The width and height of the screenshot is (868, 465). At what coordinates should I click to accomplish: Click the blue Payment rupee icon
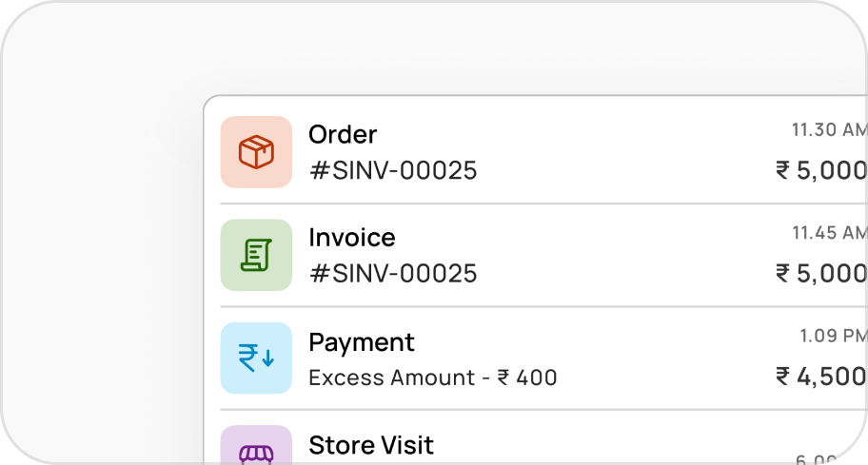coord(256,358)
